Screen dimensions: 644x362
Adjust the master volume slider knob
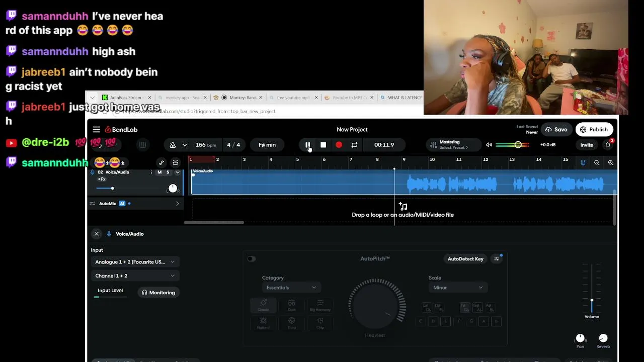[x=518, y=145]
